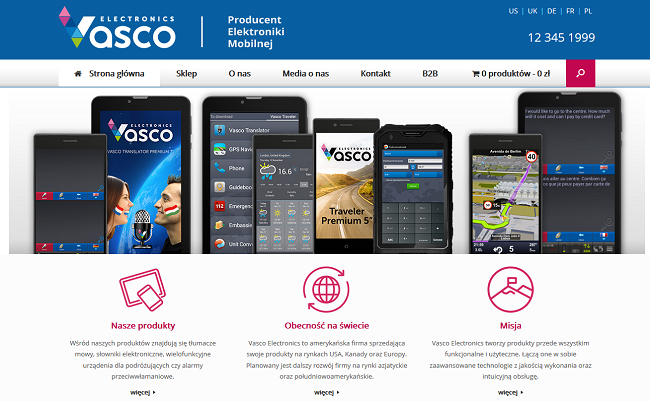Open the B2B menu item
650x401 pixels.
point(430,73)
